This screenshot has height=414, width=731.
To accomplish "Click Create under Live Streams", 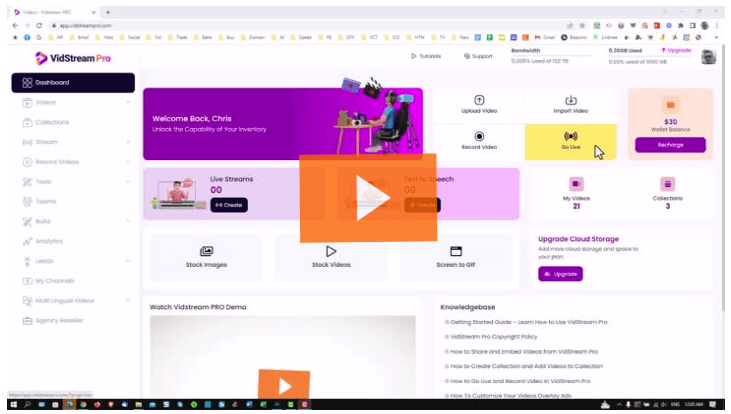I will coord(229,205).
